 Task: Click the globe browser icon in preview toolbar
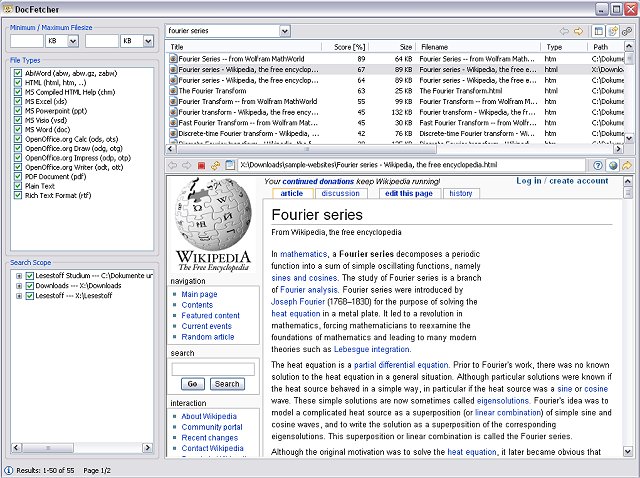click(612, 165)
